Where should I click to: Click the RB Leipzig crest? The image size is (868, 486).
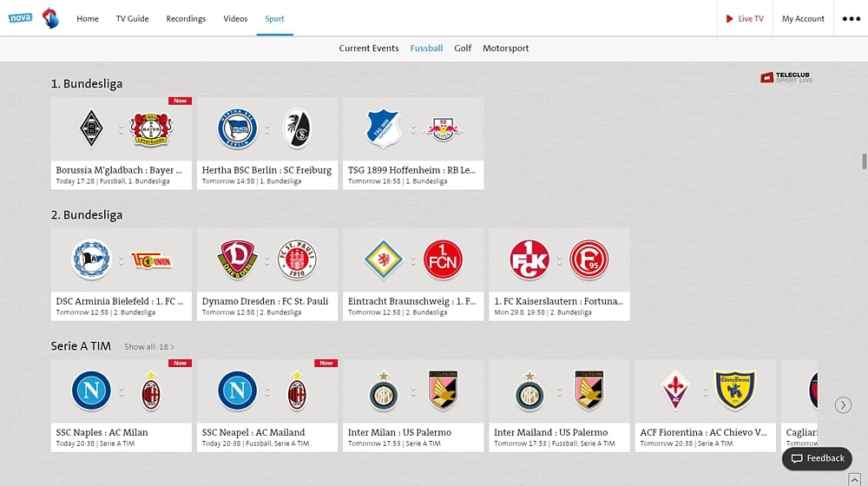point(443,129)
